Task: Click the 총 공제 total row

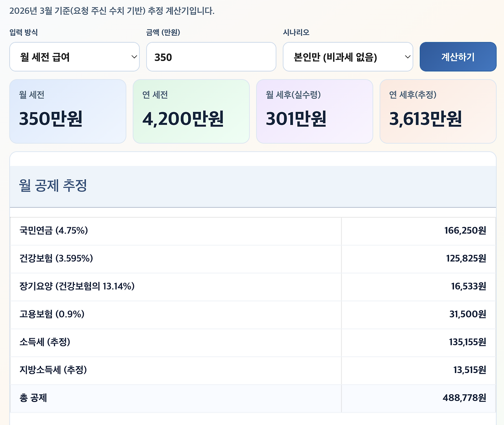Action: (252, 398)
